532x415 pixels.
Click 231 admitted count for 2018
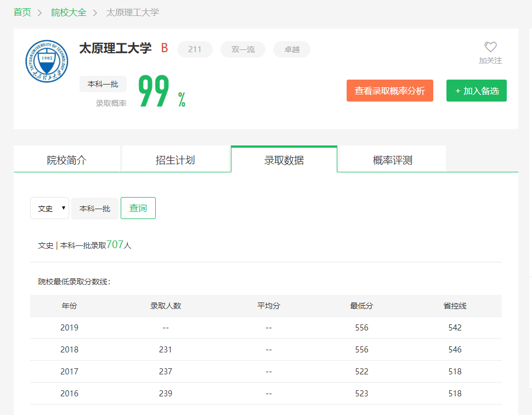(x=166, y=350)
